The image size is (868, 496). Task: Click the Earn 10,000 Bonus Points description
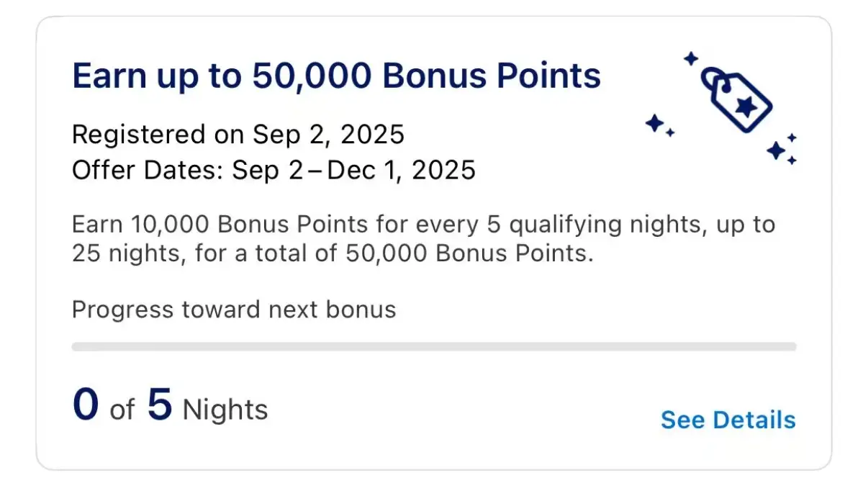click(x=424, y=240)
